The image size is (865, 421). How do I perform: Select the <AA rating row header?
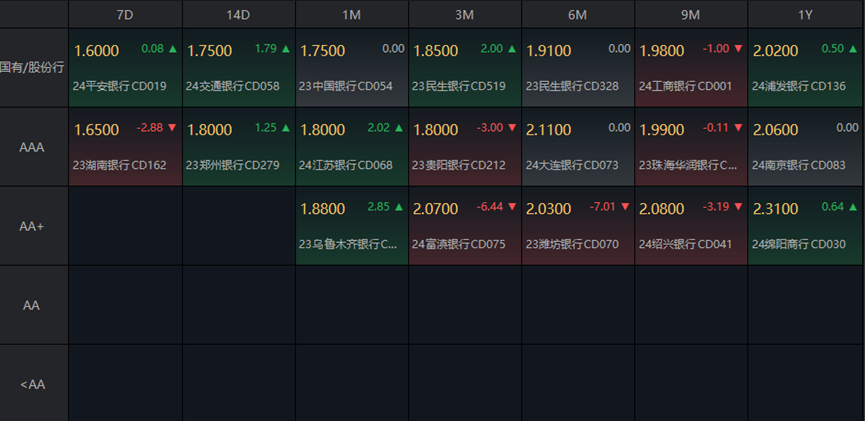coord(33,384)
